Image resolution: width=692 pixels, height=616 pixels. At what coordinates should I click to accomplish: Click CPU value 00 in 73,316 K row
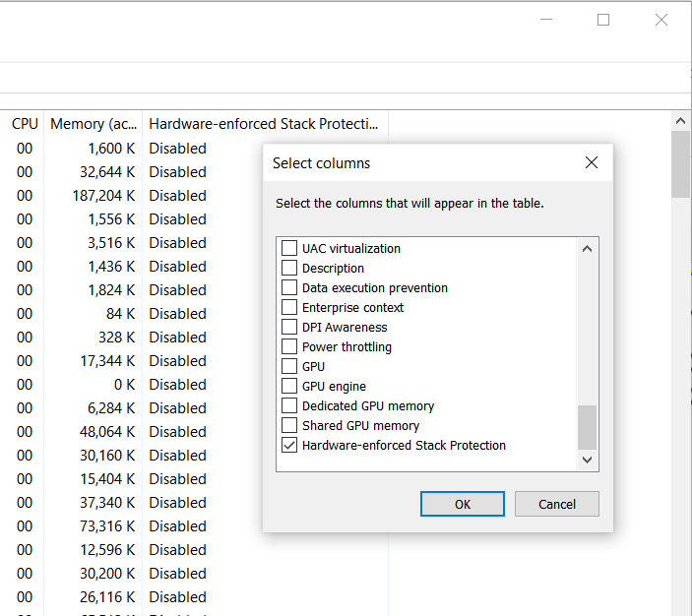pos(25,526)
